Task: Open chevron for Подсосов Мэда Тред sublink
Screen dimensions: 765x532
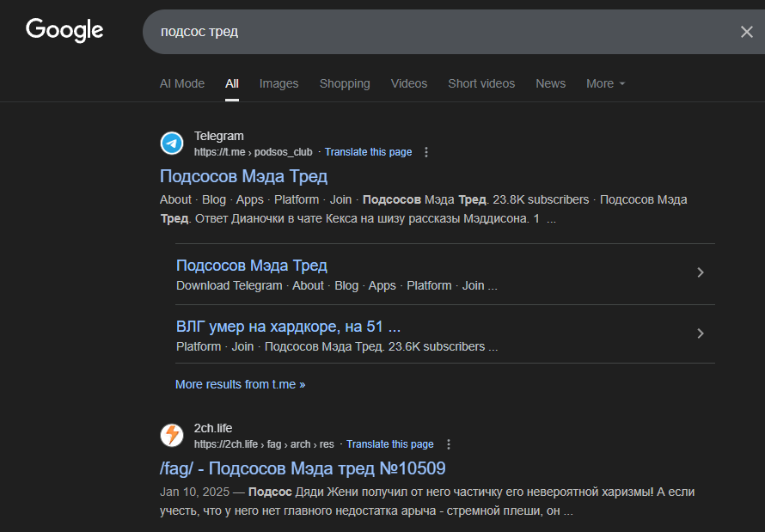Action: tap(701, 272)
